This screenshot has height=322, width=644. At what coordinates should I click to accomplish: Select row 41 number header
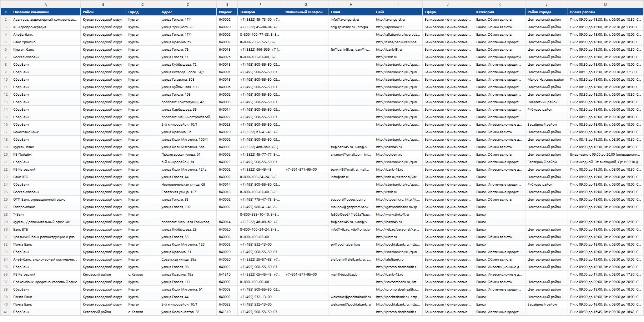pos(6,312)
